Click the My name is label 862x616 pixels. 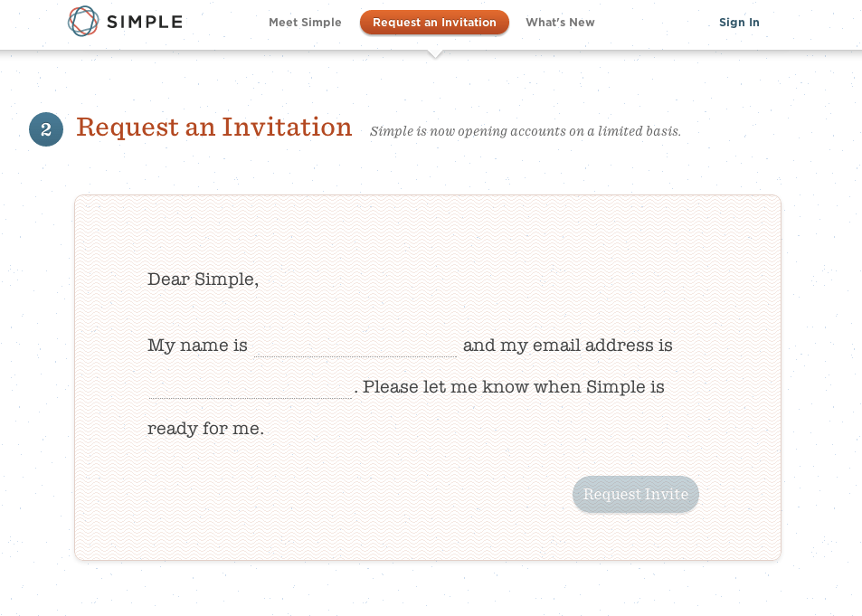pos(197,346)
